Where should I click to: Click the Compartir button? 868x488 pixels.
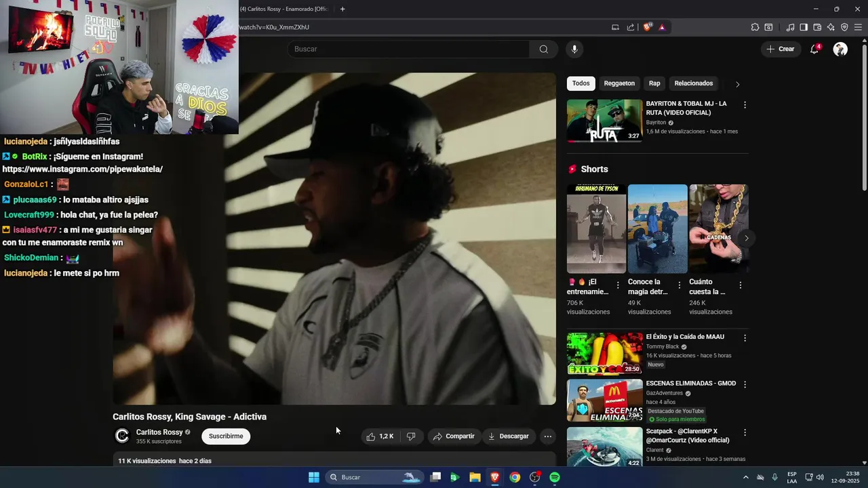click(x=454, y=436)
